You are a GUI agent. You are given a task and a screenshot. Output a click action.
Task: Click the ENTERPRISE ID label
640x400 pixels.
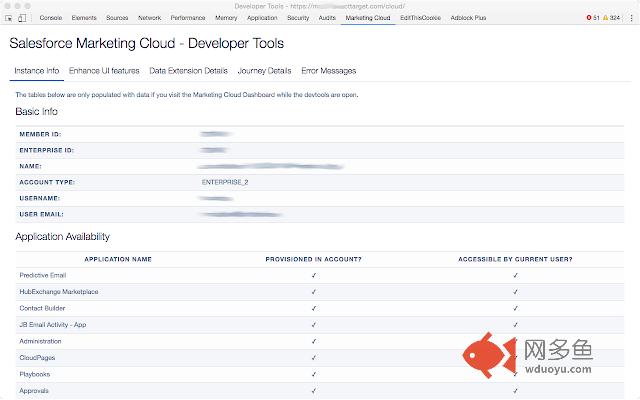(47, 150)
